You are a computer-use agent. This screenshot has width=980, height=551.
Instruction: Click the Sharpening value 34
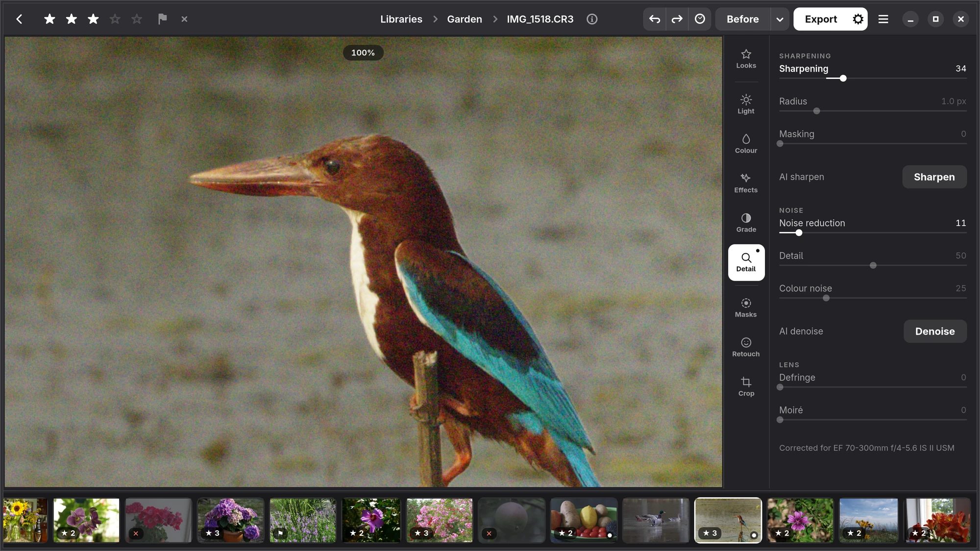click(x=960, y=69)
